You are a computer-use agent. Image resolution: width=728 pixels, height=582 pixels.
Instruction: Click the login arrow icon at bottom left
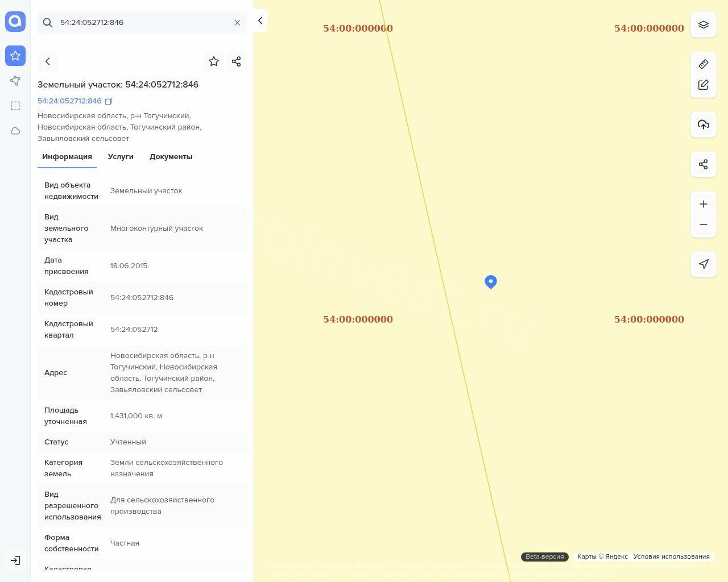tap(15, 560)
